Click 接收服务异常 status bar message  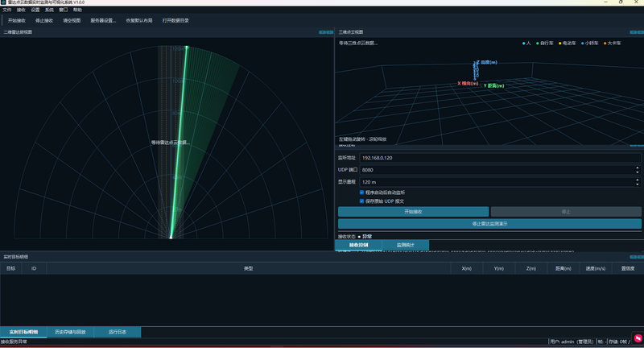(x=14, y=342)
